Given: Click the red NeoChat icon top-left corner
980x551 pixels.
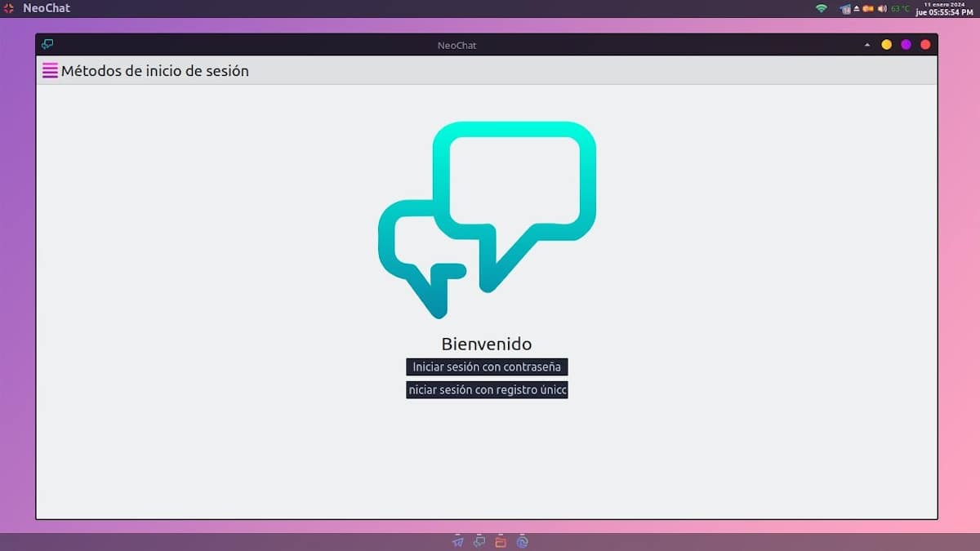Looking at the screenshot, I should tap(8, 7).
